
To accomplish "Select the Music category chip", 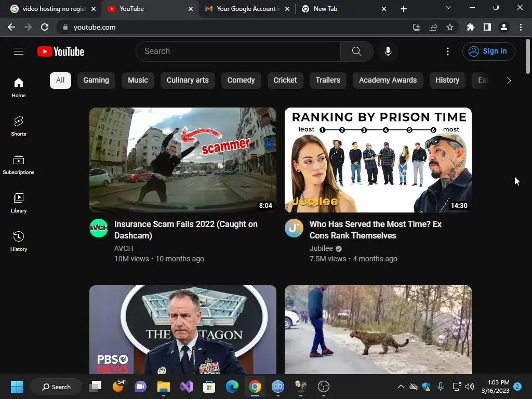I will coord(138,81).
